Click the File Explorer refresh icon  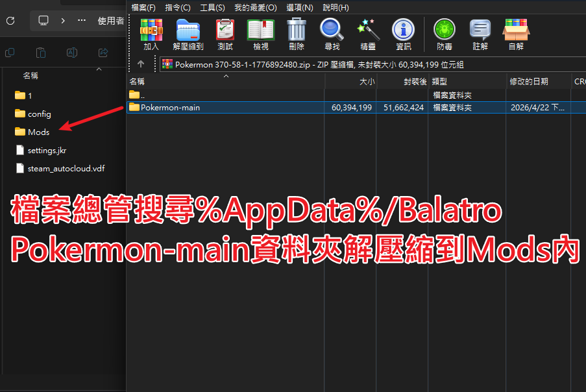click(10, 21)
